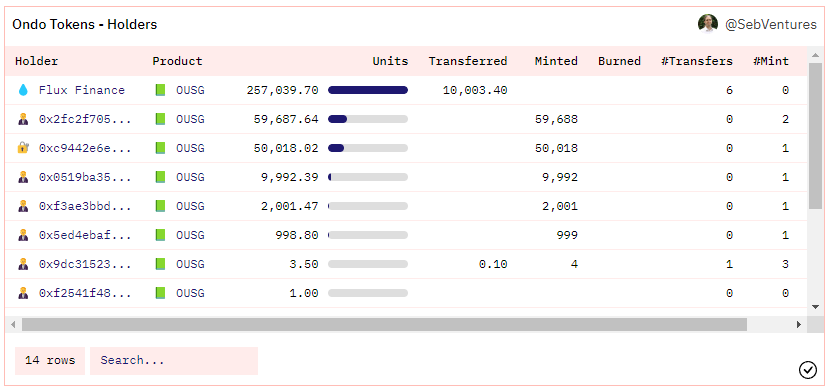Click the green book icon in 0x9dc31523 row
Image resolution: width=832 pixels, height=391 pixels.
pyautogui.click(x=160, y=264)
